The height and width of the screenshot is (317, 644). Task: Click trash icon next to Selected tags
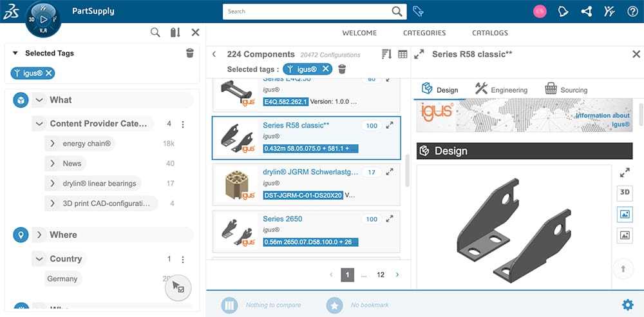coord(342,69)
